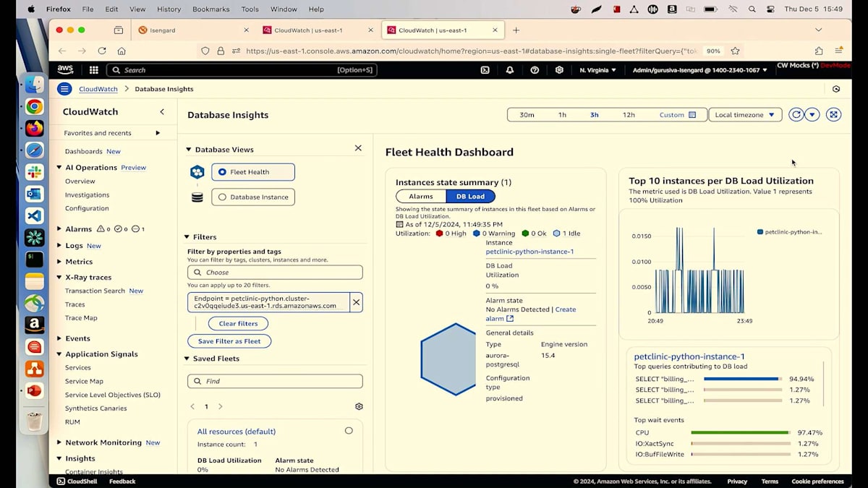Open AWS console settings gear

pyautogui.click(x=559, y=70)
